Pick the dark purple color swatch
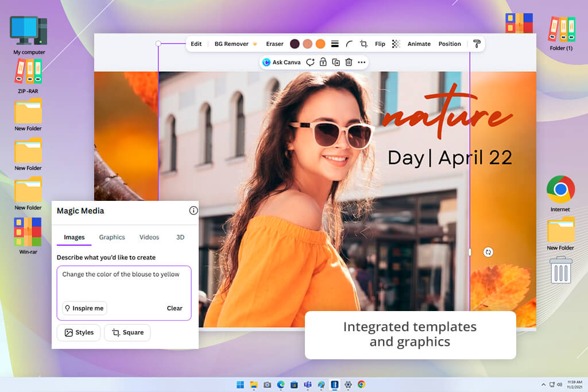This screenshot has height=392, width=588. (295, 44)
